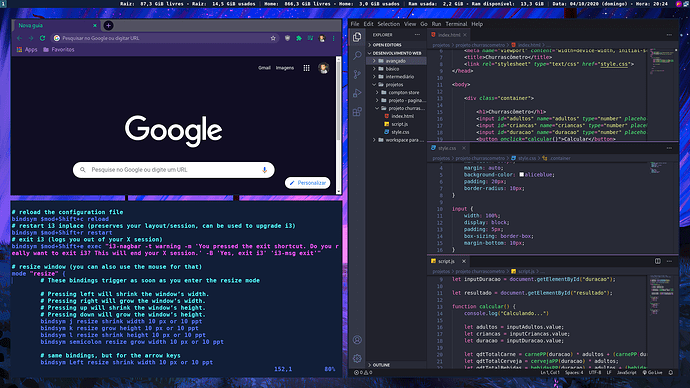Click the UTF-8 encoding in status bar
Screen dimensions: 690x388
[595, 373]
